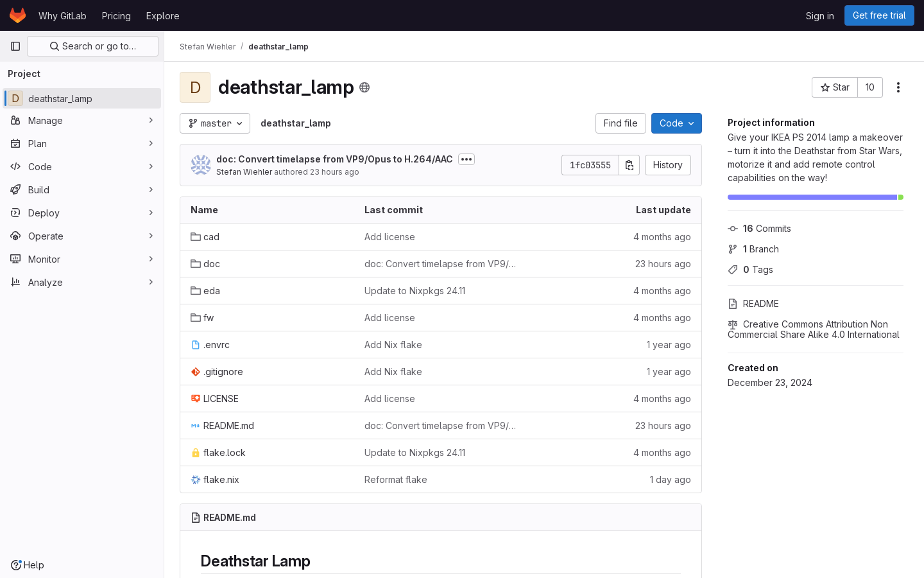This screenshot has width=924, height=578.
Task: Click the Monitor screen icon in sidebar
Action: (x=15, y=259)
